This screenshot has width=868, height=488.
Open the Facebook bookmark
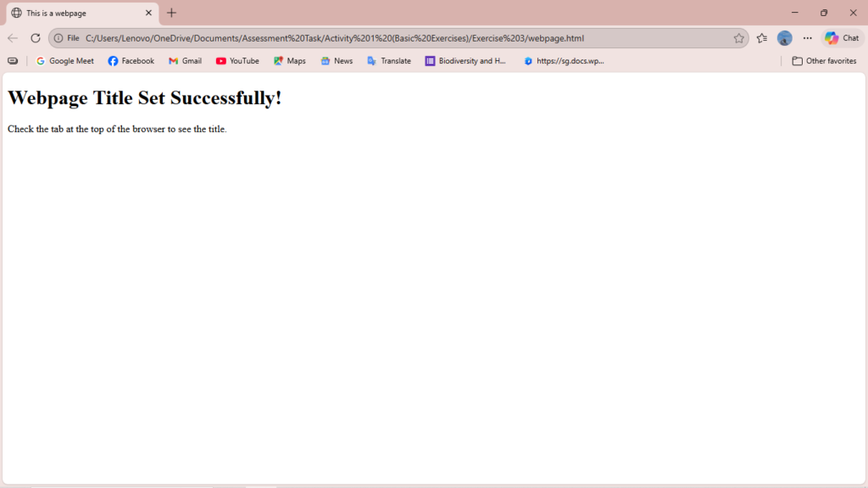pos(131,61)
